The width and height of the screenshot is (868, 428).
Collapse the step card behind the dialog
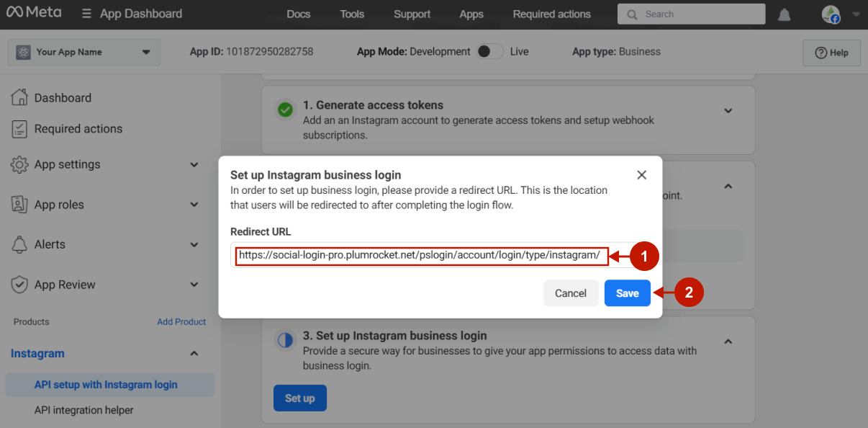tap(728, 186)
